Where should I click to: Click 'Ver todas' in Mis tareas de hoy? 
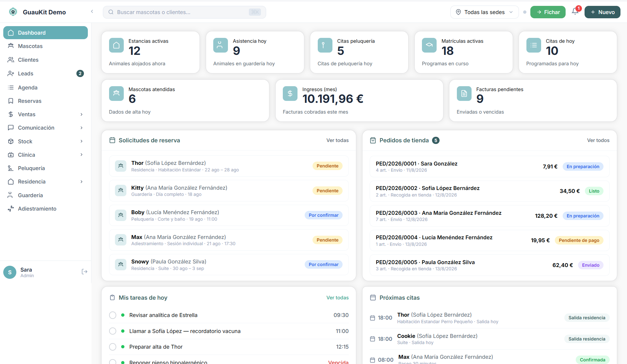337,298
